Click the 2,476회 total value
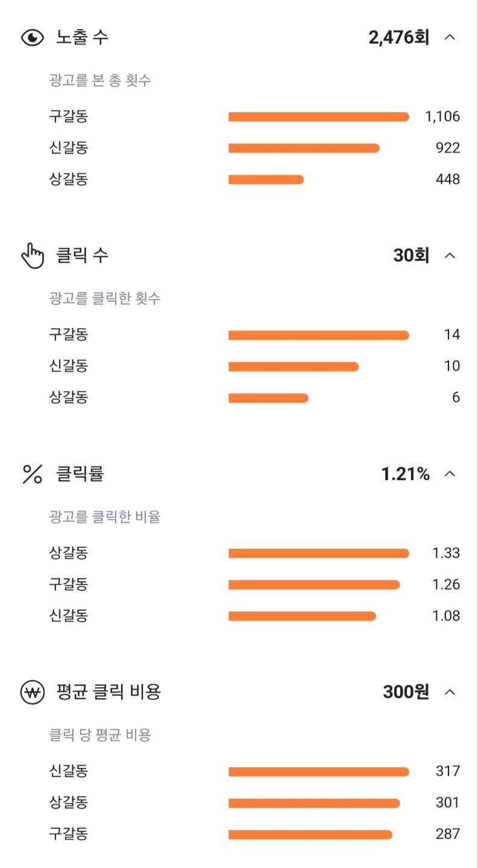 tap(399, 37)
